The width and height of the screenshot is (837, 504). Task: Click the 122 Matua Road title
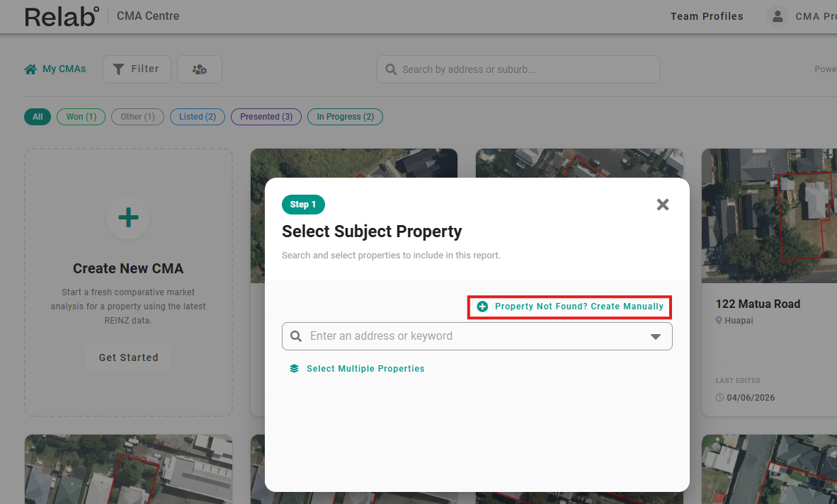(758, 304)
